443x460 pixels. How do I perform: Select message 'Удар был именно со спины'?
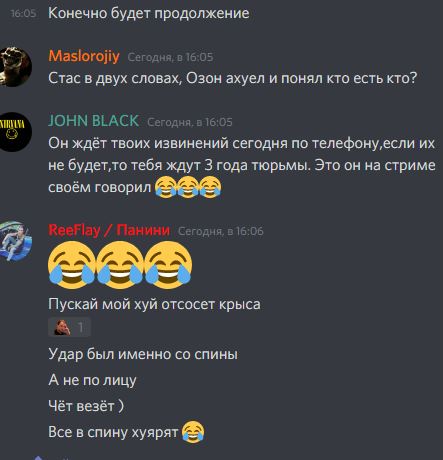143,354
